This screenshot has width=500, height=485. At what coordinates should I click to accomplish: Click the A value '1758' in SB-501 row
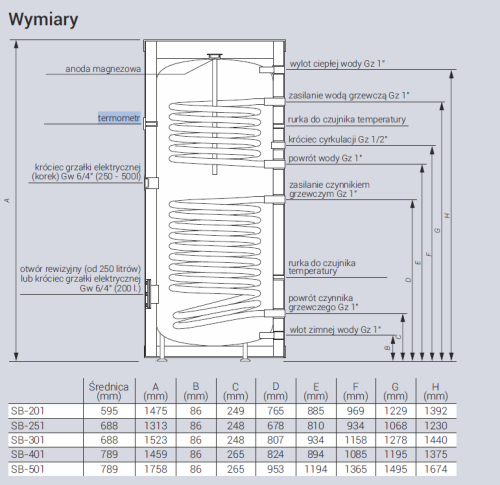point(156,469)
